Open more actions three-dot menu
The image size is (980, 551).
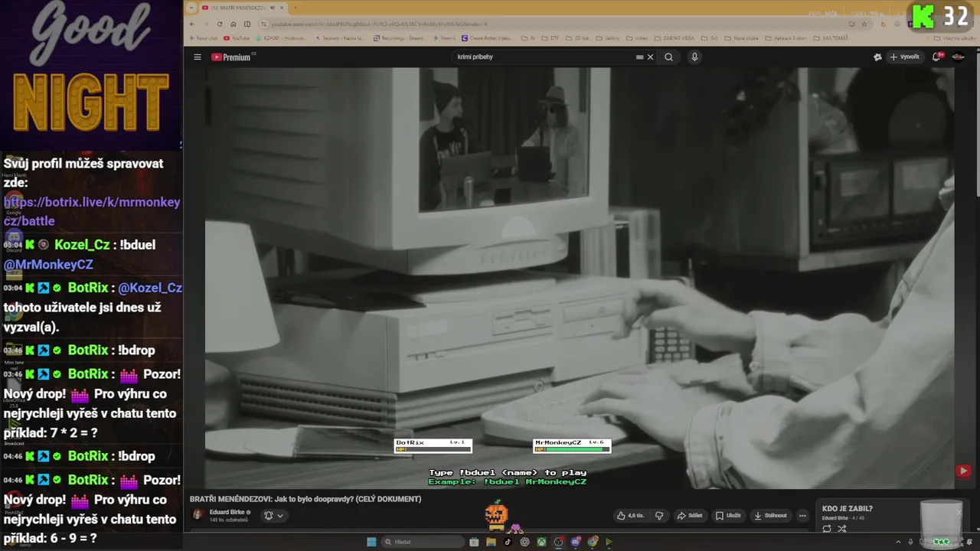tap(802, 515)
